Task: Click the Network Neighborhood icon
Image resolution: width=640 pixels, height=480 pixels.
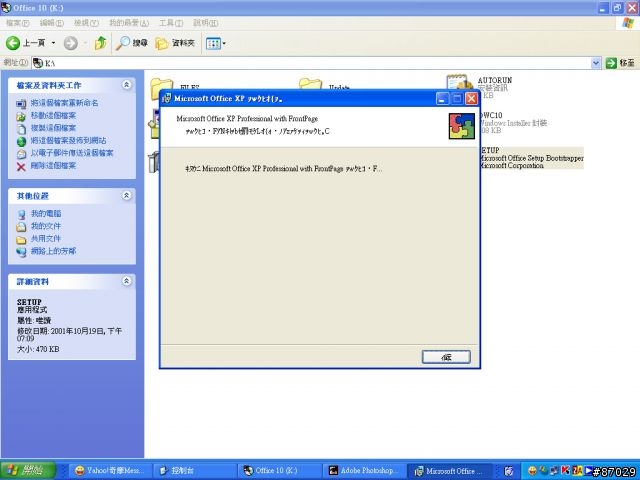Action: pyautogui.click(x=21, y=252)
